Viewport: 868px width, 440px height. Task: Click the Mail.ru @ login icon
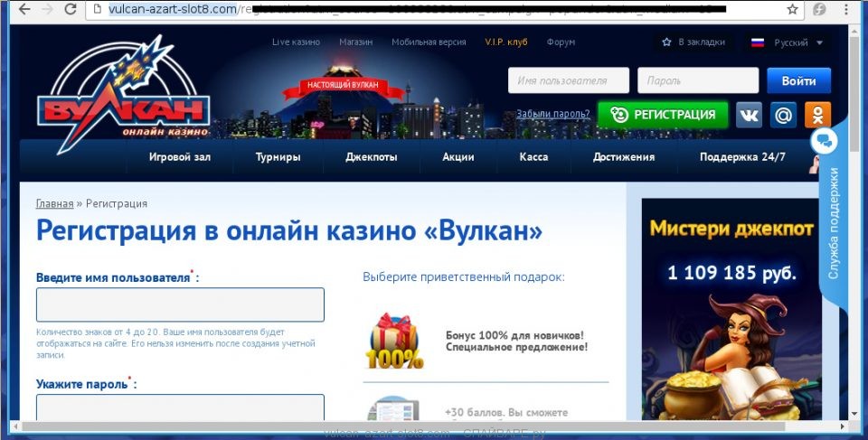783,115
